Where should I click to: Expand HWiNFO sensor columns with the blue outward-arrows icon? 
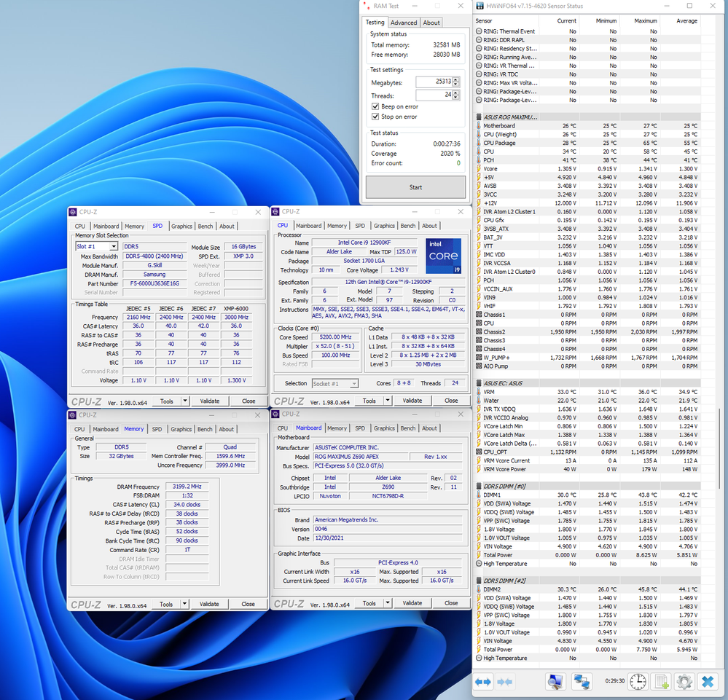[x=483, y=682]
